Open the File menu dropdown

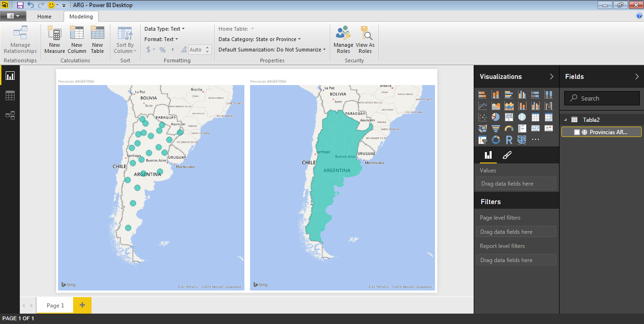[13, 16]
